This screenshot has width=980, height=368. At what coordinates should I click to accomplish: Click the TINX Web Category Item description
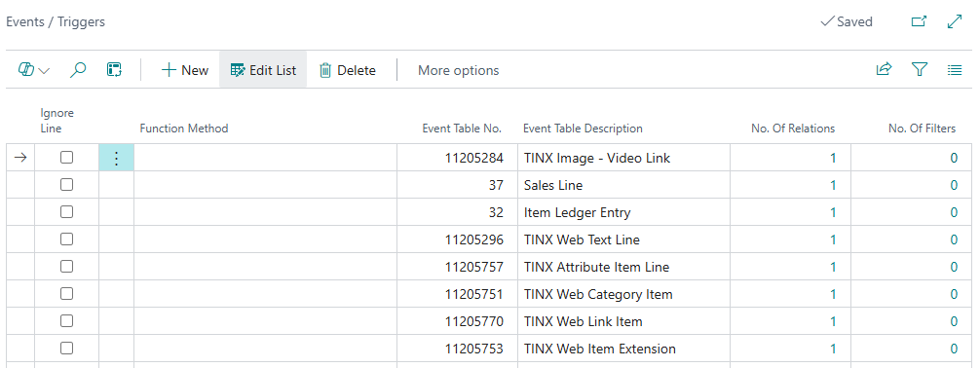click(598, 294)
